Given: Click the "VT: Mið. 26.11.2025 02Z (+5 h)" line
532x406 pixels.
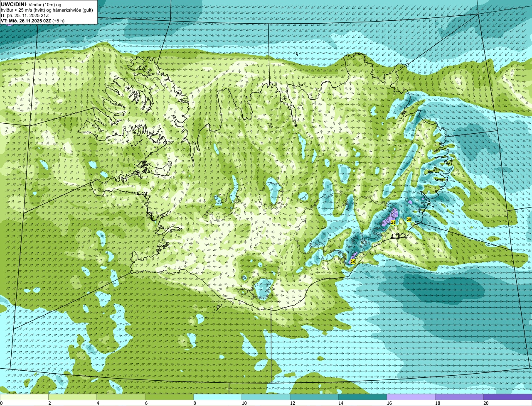Looking at the screenshot, I should click(33, 20).
